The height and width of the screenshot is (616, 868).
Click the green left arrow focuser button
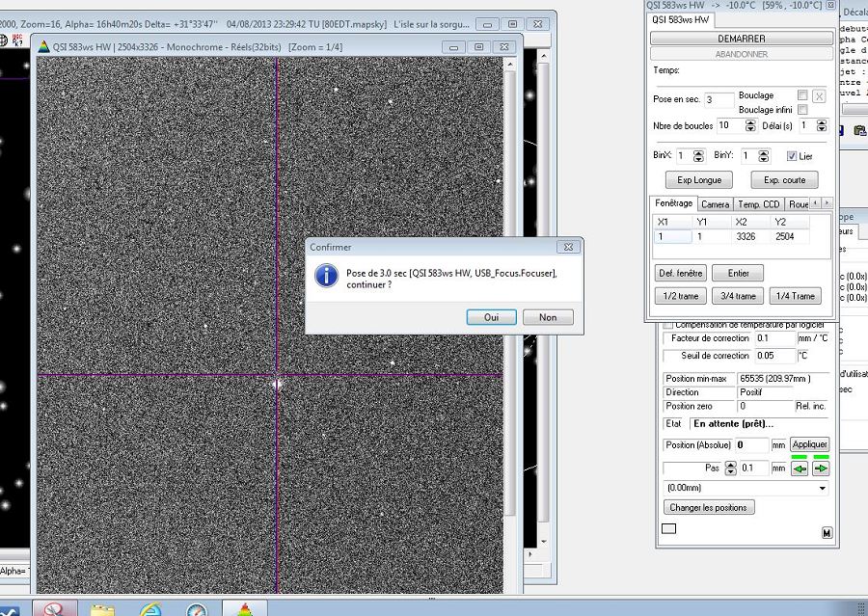click(800, 469)
